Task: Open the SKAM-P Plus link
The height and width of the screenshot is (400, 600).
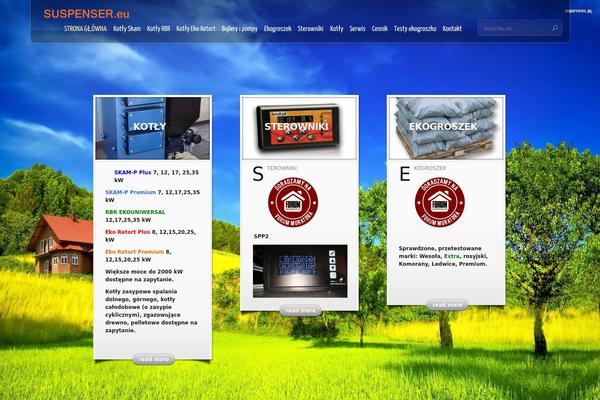Action: 132,173
